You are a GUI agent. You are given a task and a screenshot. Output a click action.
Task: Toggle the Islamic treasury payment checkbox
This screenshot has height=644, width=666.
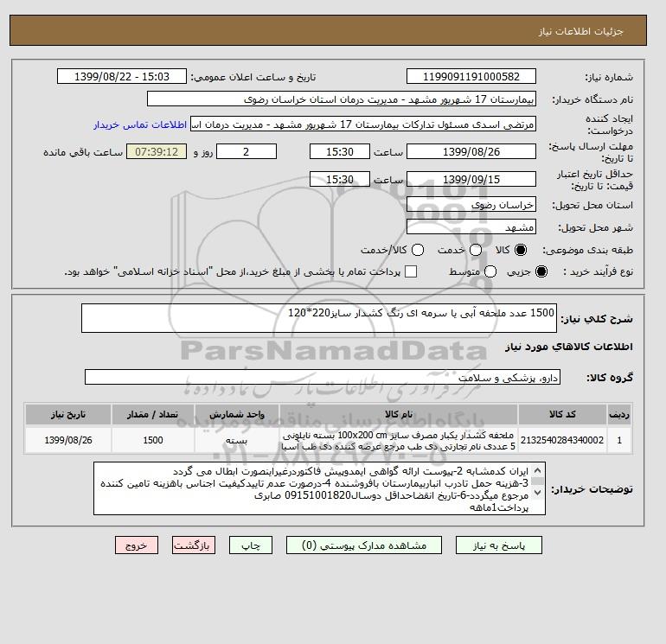411,271
